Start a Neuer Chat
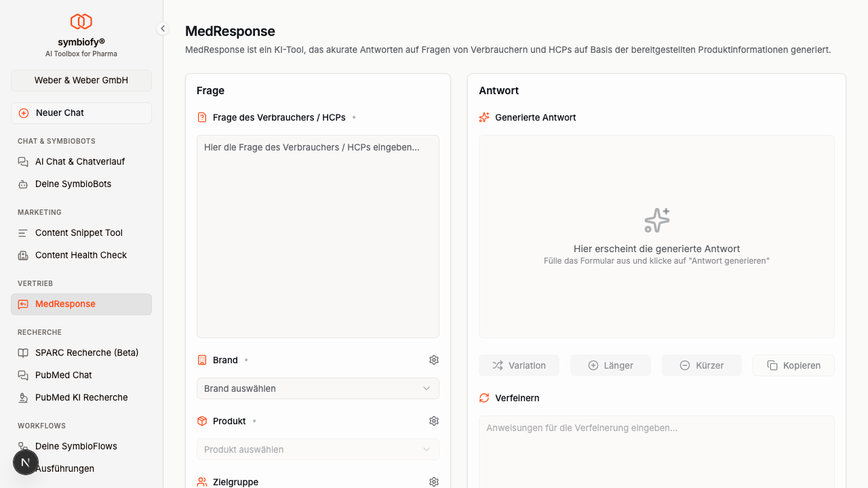Screen dimensions: 868x488 pos(81,113)
